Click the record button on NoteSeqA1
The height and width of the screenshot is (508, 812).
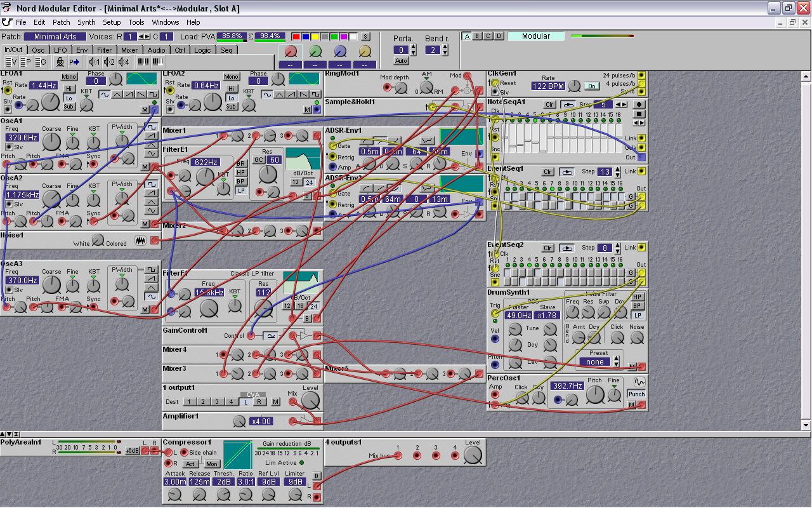(x=639, y=104)
